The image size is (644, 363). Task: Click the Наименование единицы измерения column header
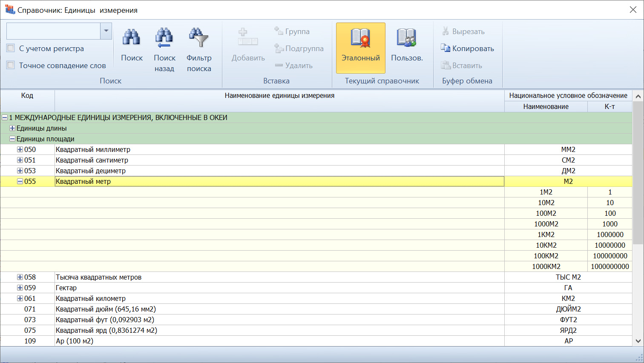[x=279, y=96]
